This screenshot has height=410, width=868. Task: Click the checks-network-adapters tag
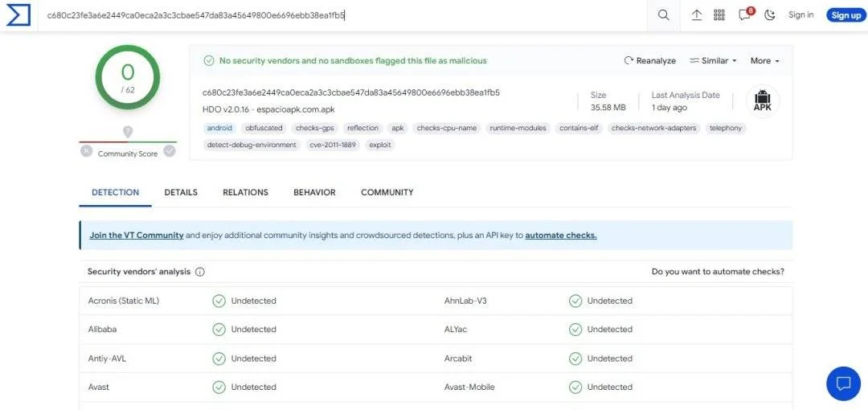653,128
